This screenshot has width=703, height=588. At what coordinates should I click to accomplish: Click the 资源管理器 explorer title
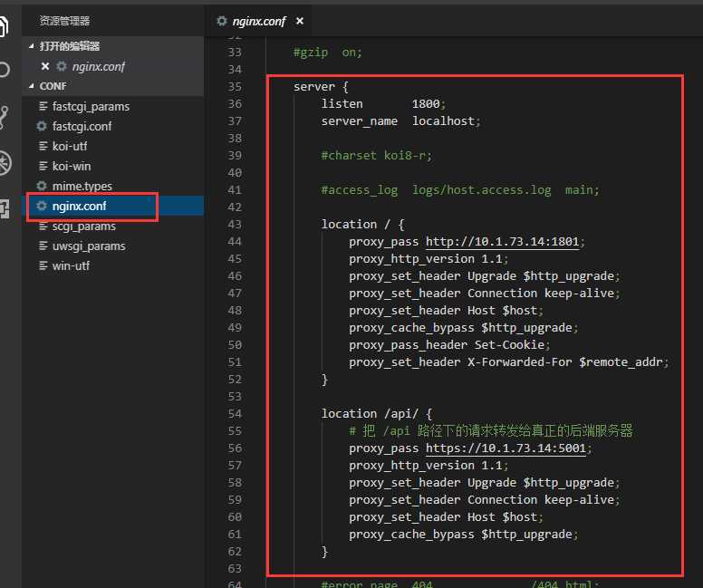click(64, 21)
